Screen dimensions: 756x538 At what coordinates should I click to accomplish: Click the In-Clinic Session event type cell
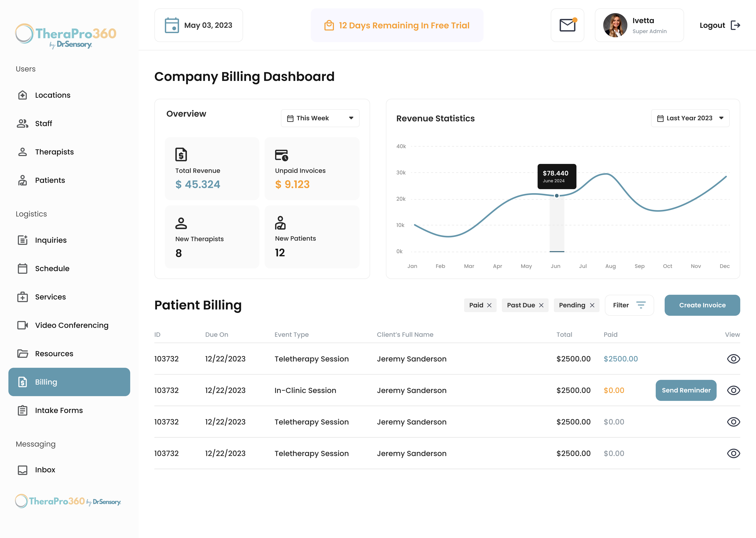point(305,390)
